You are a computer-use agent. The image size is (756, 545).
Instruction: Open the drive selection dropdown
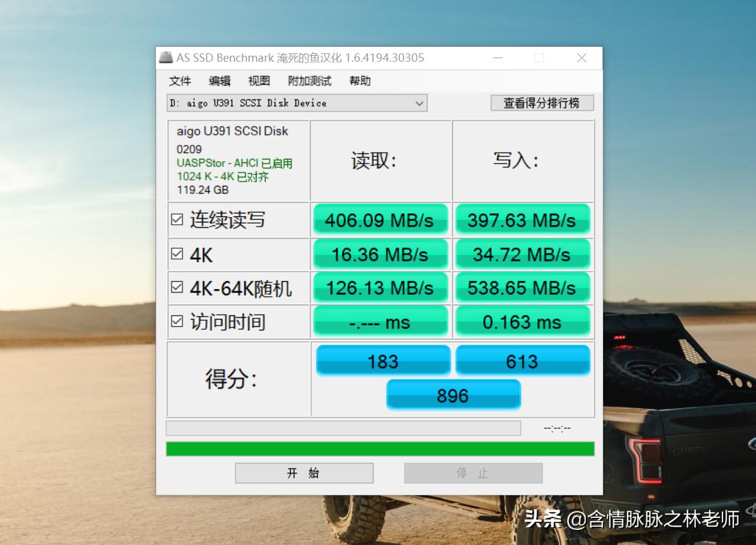[x=419, y=103]
